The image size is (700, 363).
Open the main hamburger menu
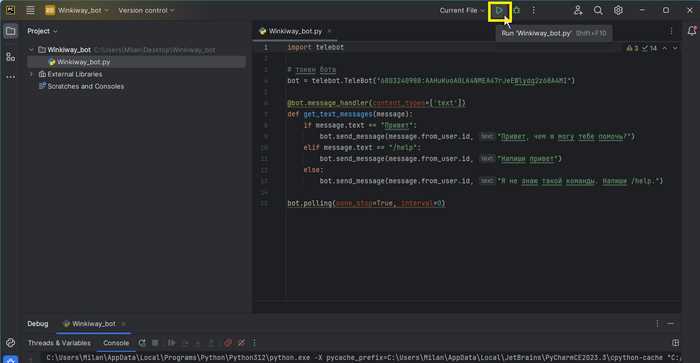pos(30,10)
